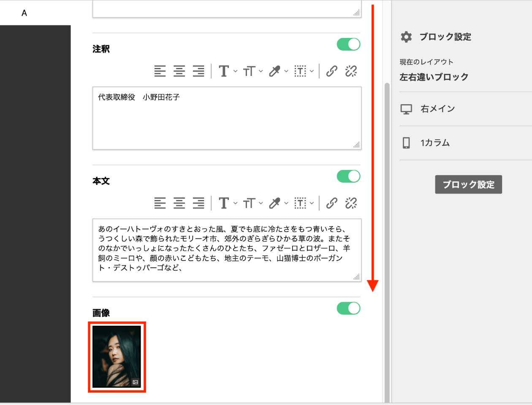The width and height of the screenshot is (532, 405).
Task: Switch to the A tab at top left
Action: pyautogui.click(x=24, y=13)
